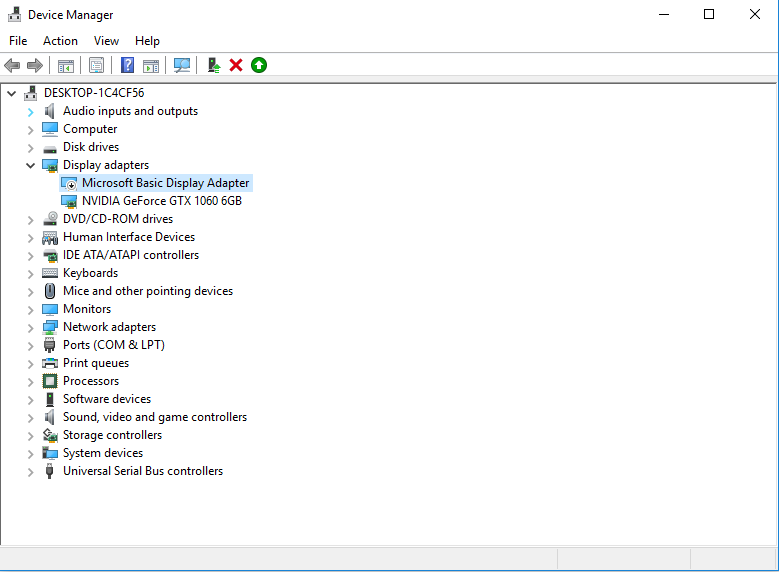The width and height of the screenshot is (779, 572).
Task: Click the Update device driver toolbar icon
Action: [x=214, y=65]
